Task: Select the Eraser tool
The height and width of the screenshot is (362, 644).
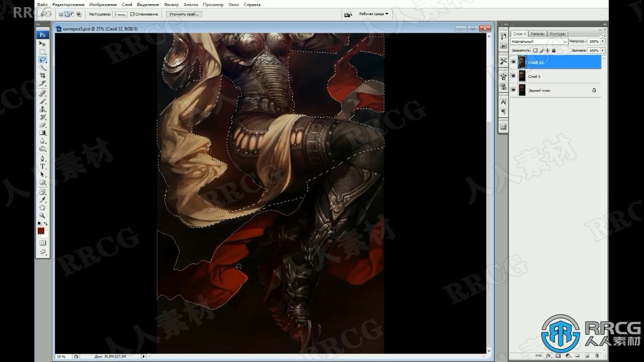Action: coord(43,125)
